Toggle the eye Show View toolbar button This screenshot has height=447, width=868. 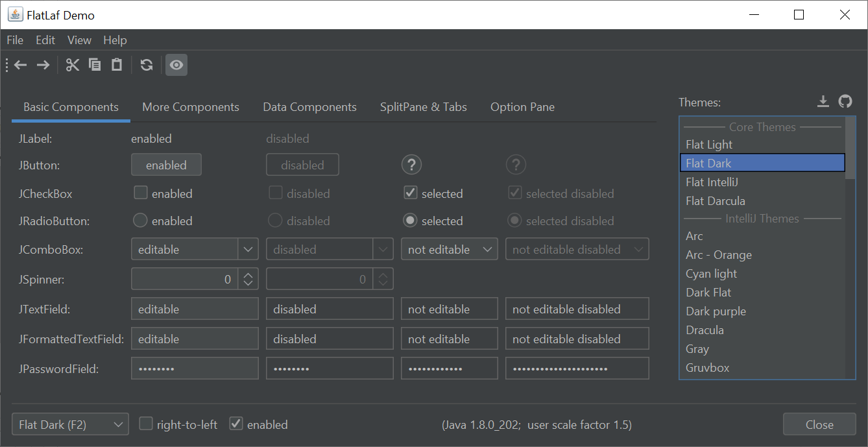[176, 65]
